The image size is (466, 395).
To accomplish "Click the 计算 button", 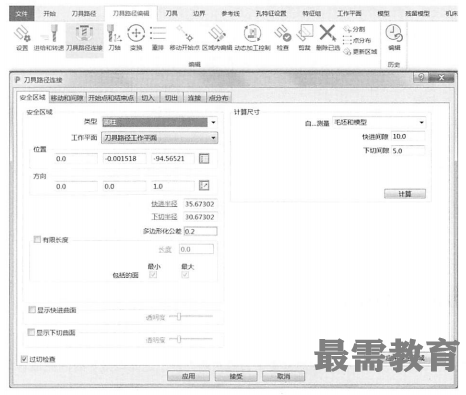I will pyautogui.click(x=405, y=194).
